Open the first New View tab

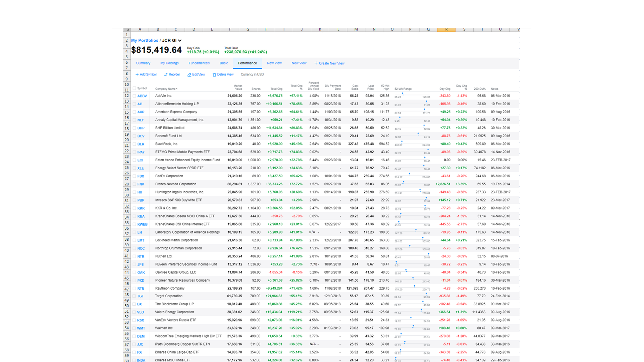click(x=274, y=63)
